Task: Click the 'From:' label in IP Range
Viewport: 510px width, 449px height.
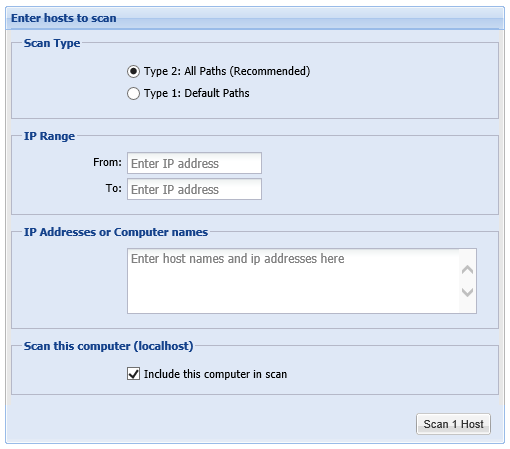Action: pos(107,162)
